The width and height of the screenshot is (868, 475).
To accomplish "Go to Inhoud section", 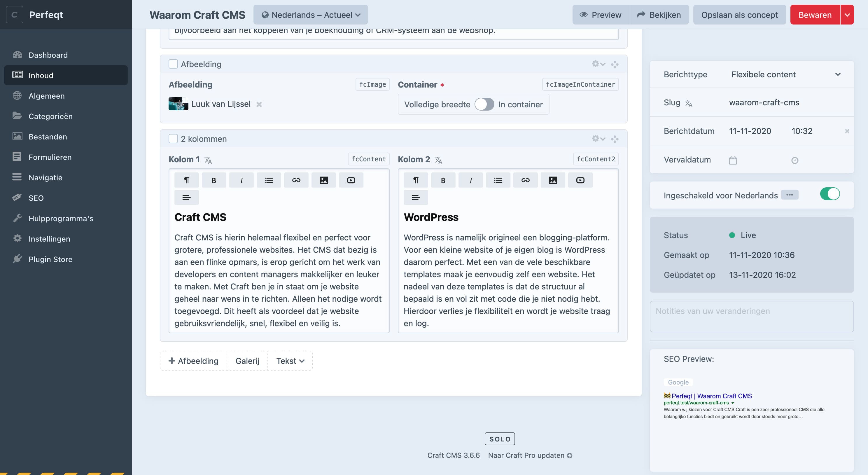I will click(66, 75).
